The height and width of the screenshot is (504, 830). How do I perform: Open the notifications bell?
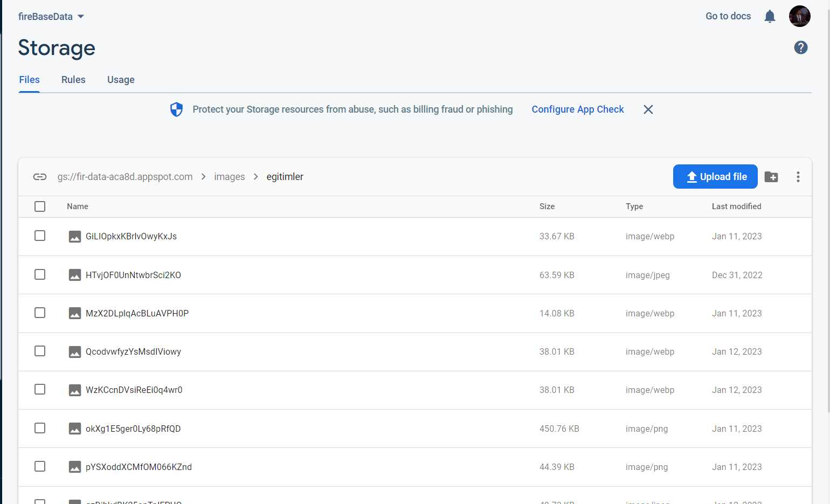pos(770,17)
